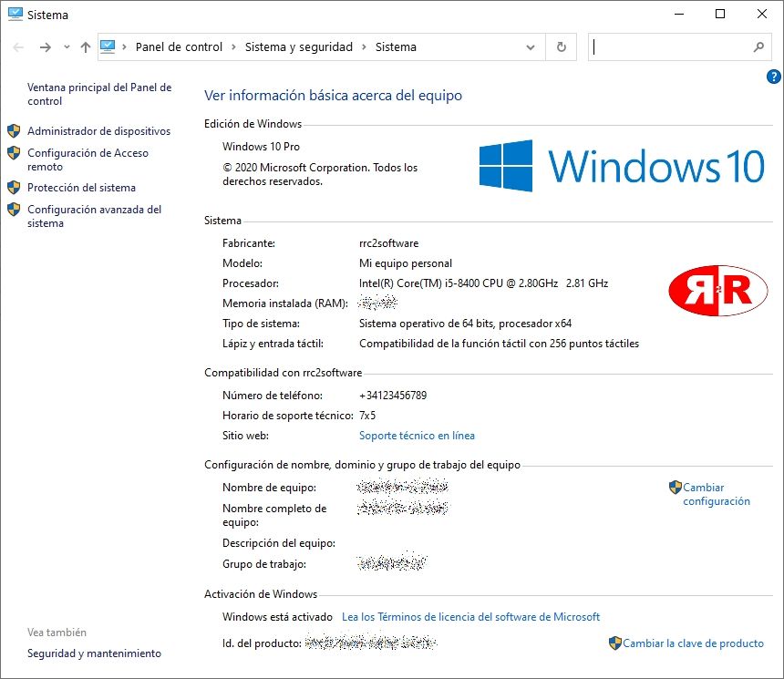
Task: Click Cambiar configuración link
Action: [717, 494]
